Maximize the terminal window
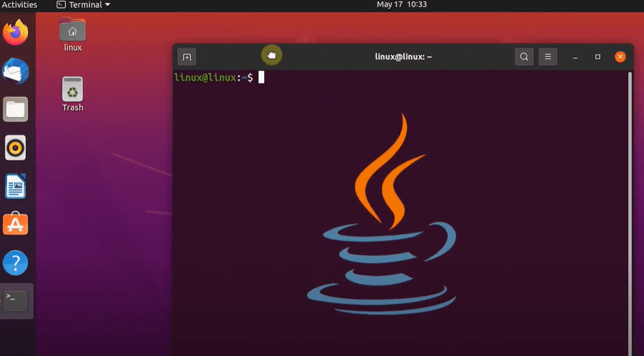 [x=597, y=57]
